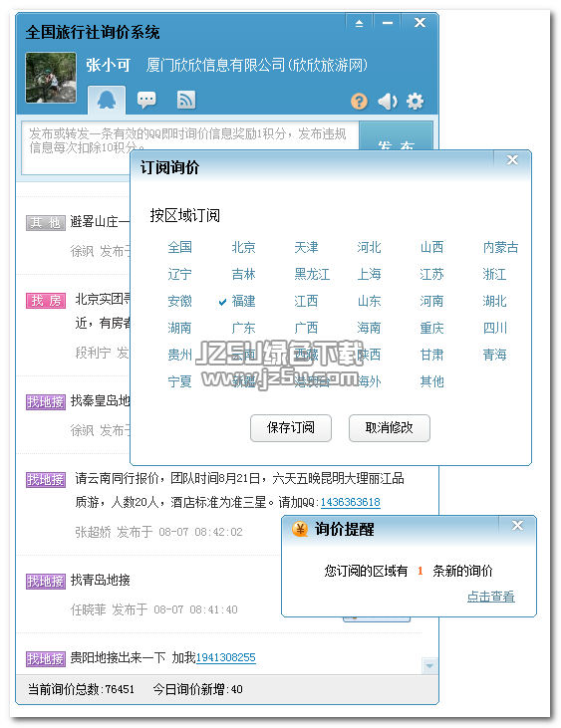Select region 江西
This screenshot has height=728, width=561.
(306, 302)
